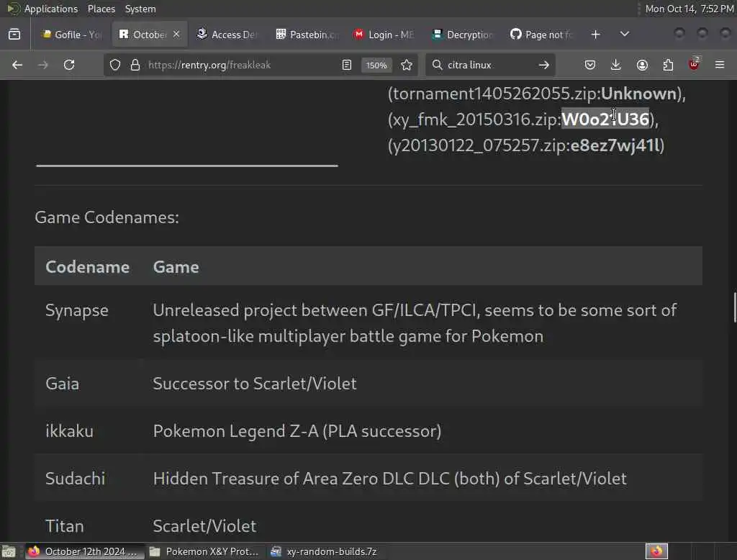
Task: Click the ikkaku codename cell
Action: click(70, 431)
